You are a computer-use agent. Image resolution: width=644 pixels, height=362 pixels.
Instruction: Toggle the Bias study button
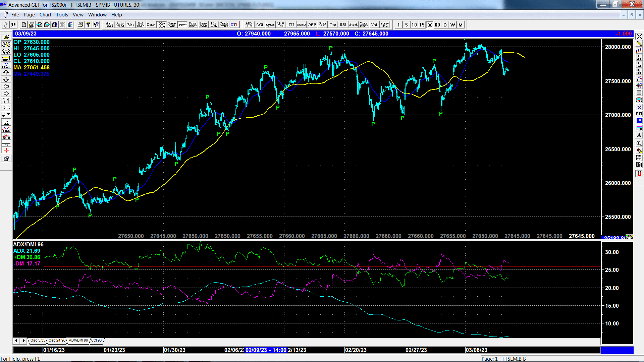[130, 25]
